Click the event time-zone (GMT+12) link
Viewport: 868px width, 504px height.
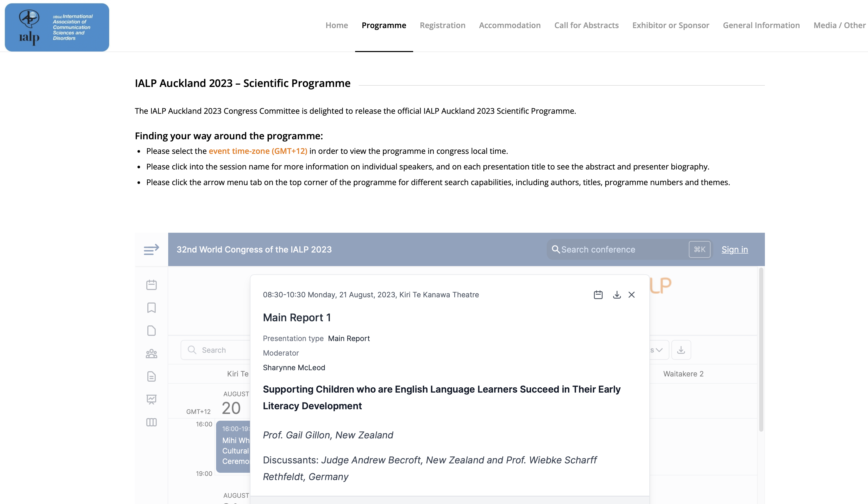pyautogui.click(x=258, y=151)
